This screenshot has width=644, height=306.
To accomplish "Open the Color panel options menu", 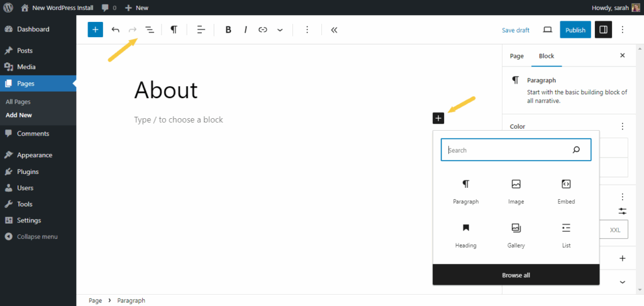I will [623, 126].
